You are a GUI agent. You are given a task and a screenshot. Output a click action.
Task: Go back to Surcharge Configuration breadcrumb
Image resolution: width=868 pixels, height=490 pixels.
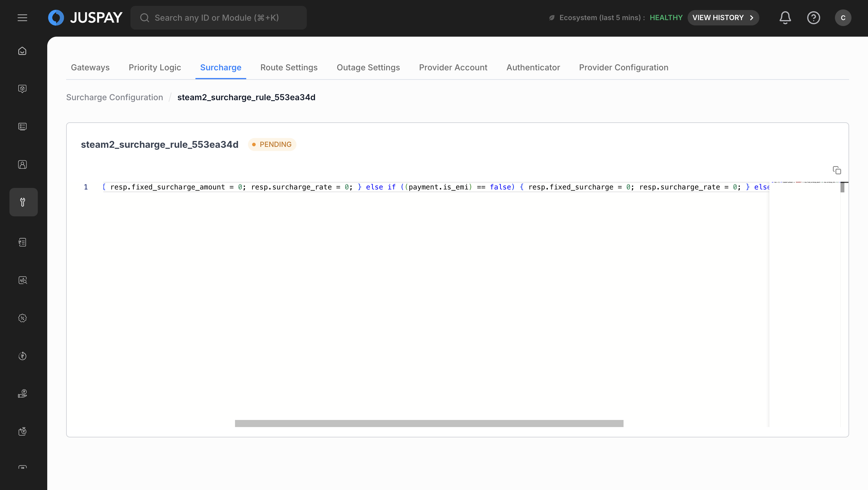[114, 97]
